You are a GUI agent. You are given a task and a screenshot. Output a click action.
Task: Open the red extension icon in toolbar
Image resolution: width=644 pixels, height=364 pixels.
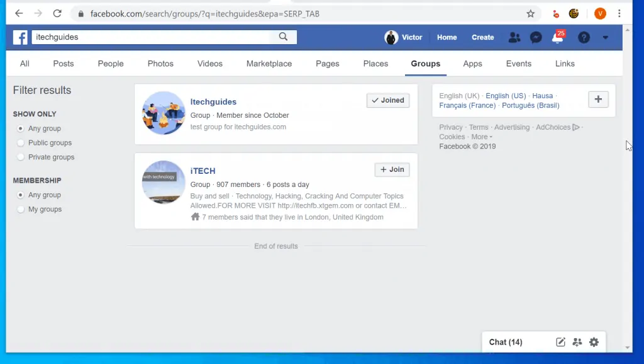tap(556, 14)
